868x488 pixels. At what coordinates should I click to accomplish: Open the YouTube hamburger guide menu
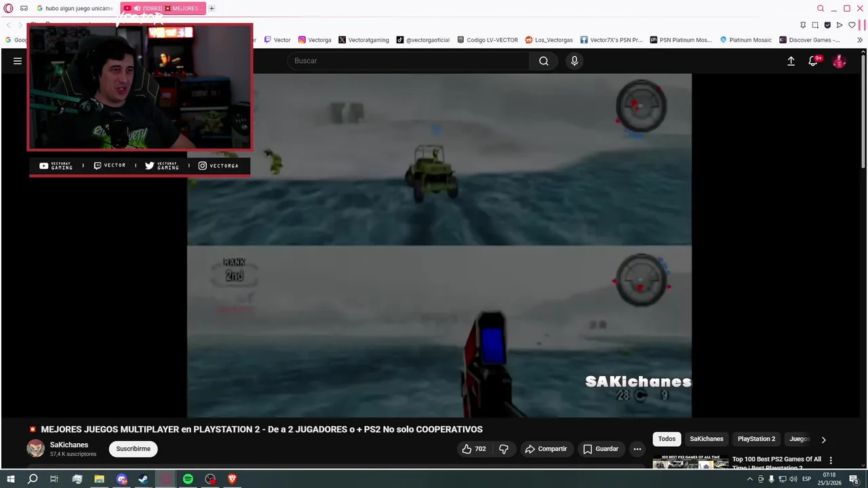coord(18,61)
